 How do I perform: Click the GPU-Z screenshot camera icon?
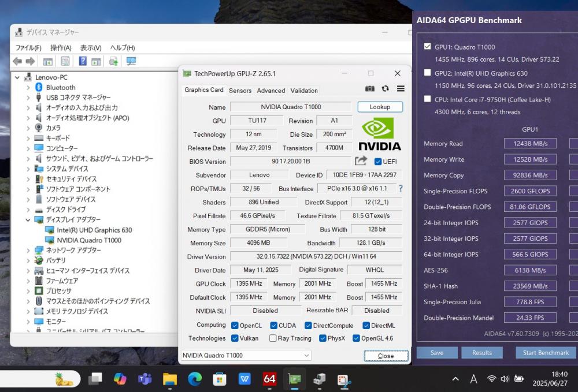[x=370, y=89]
